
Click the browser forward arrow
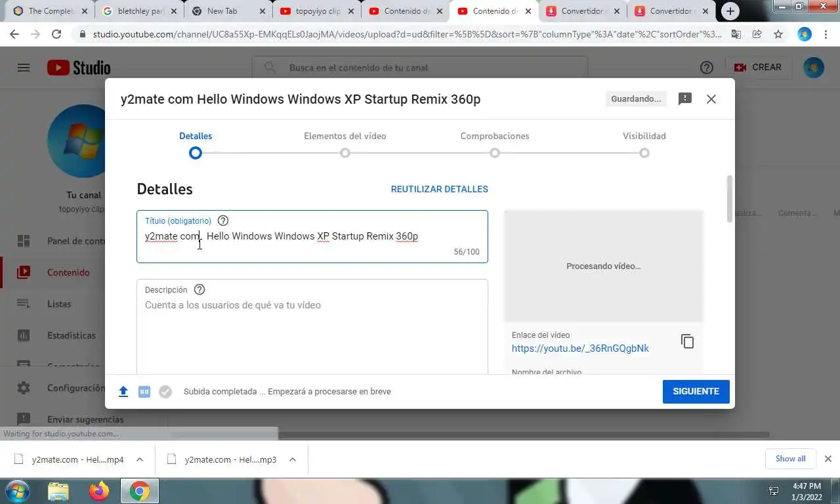click(35, 34)
